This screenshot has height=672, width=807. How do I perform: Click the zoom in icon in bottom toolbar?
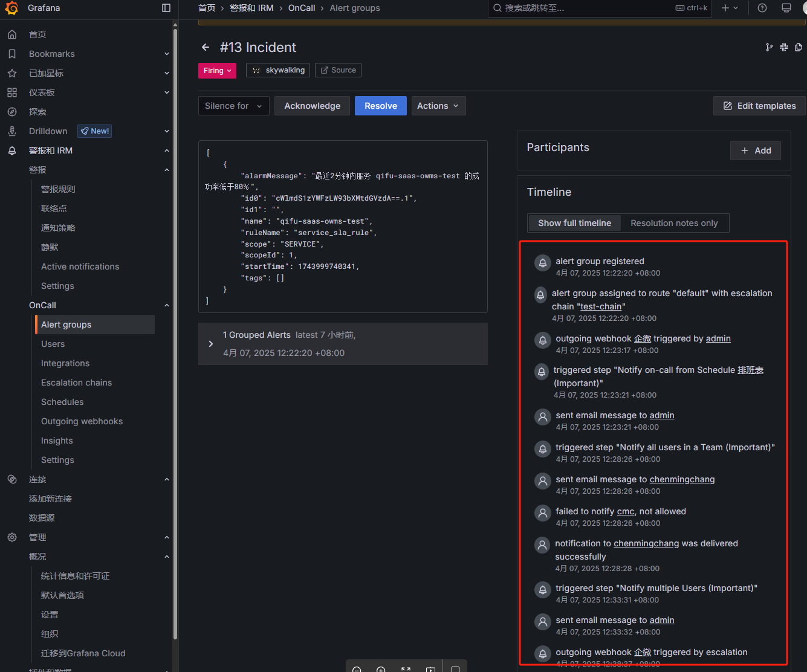(381, 669)
